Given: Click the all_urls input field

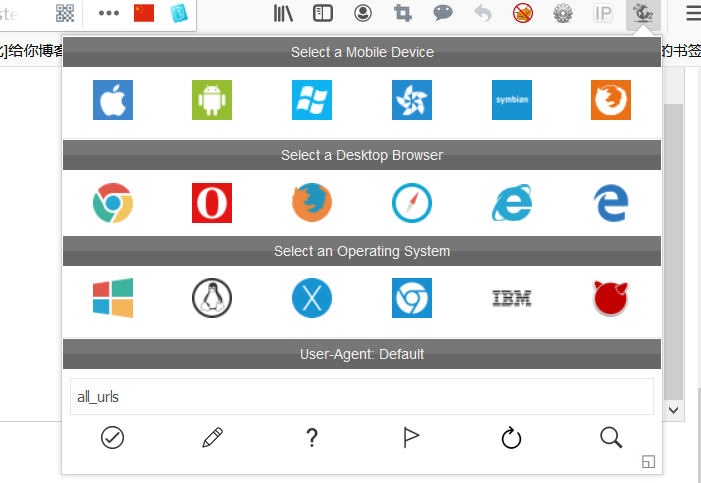Looking at the screenshot, I should point(362,397).
